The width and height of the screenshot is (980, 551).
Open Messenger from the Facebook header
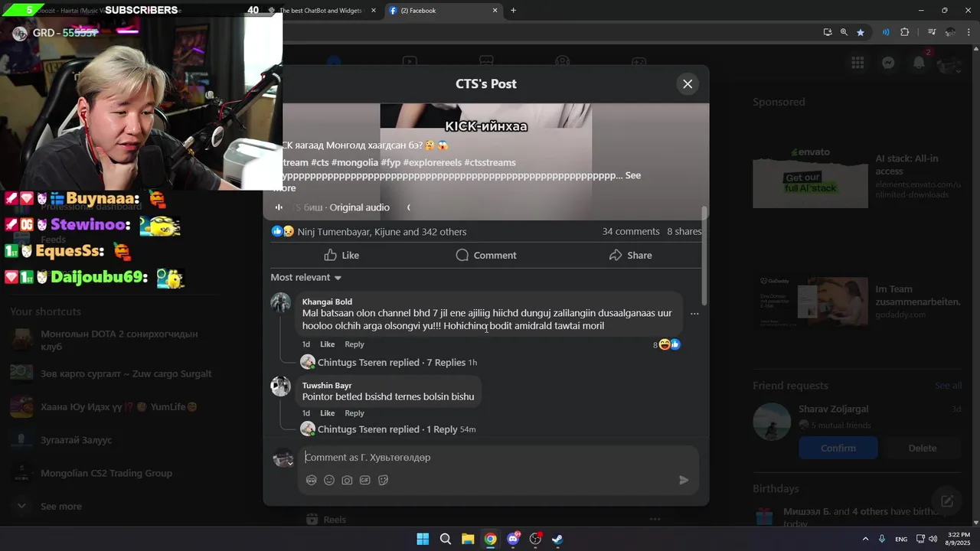888,63
